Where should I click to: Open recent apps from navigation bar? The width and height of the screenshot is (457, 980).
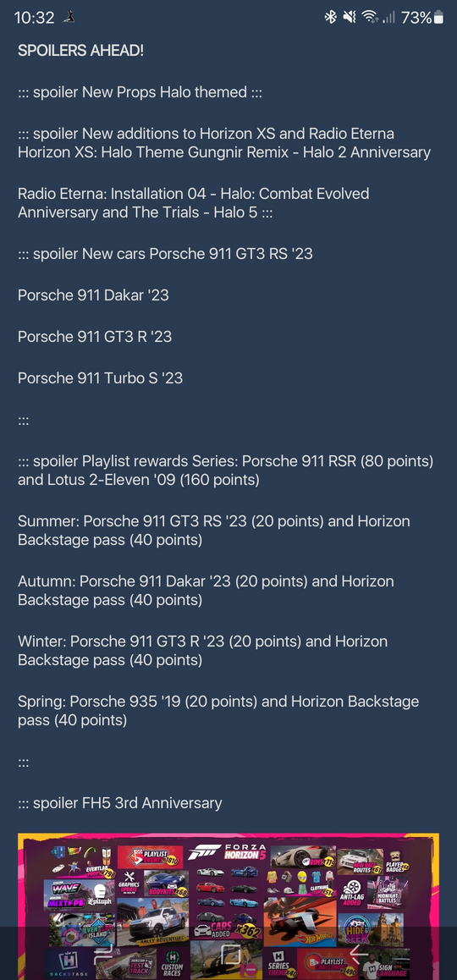[x=102, y=954]
